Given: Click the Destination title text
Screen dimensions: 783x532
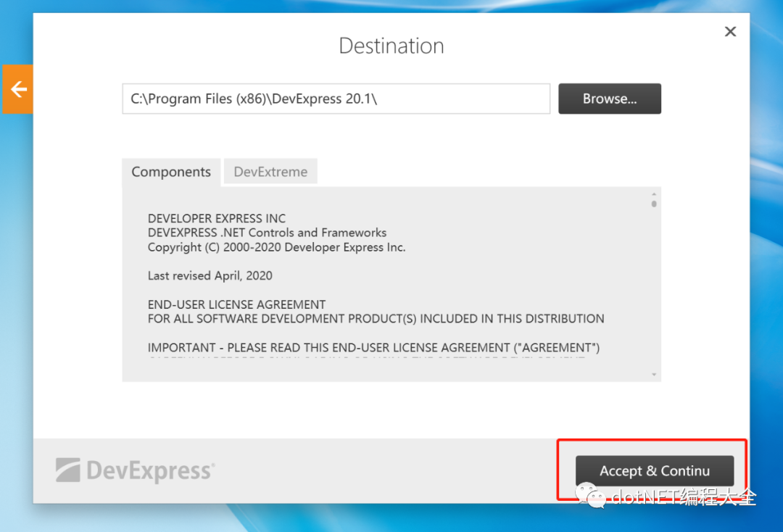Looking at the screenshot, I should click(x=391, y=45).
